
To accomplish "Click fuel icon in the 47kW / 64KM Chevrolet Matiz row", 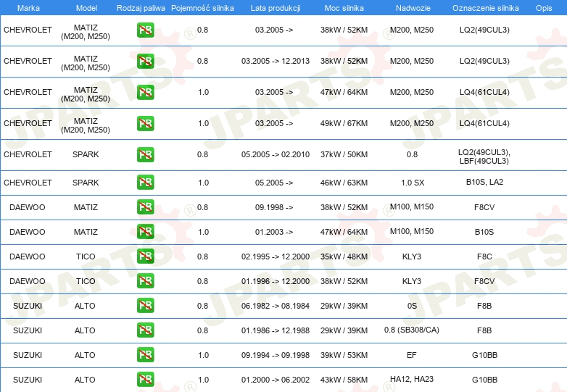I will [x=145, y=92].
